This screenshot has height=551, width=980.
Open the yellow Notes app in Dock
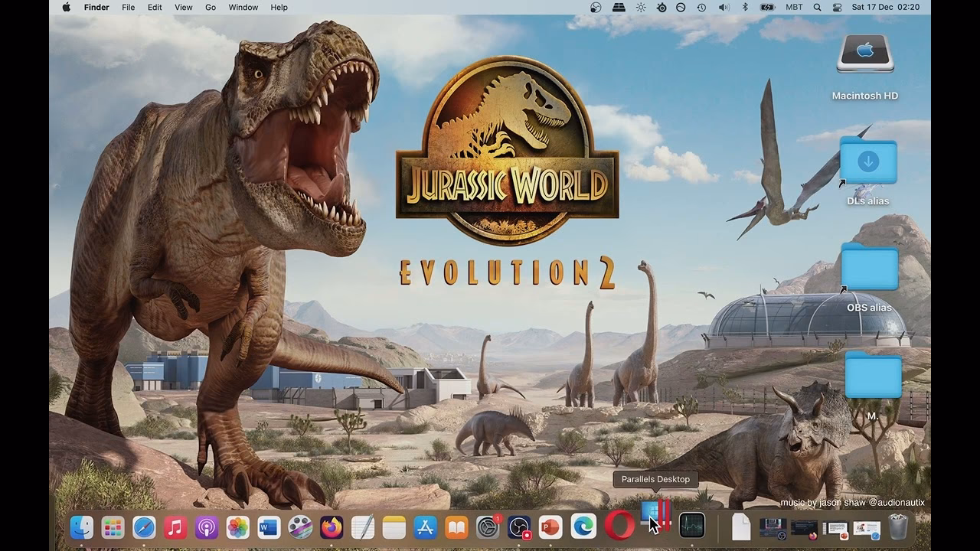coord(394,527)
